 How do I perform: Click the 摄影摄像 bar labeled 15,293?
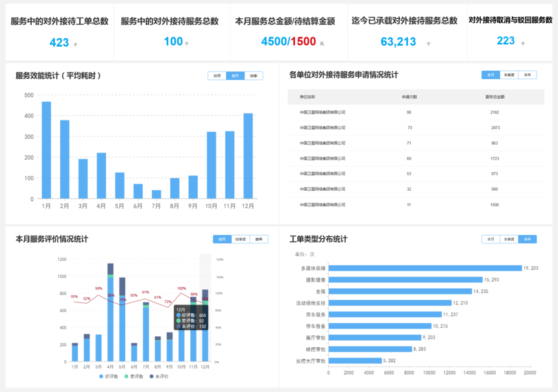pyautogui.click(x=406, y=280)
